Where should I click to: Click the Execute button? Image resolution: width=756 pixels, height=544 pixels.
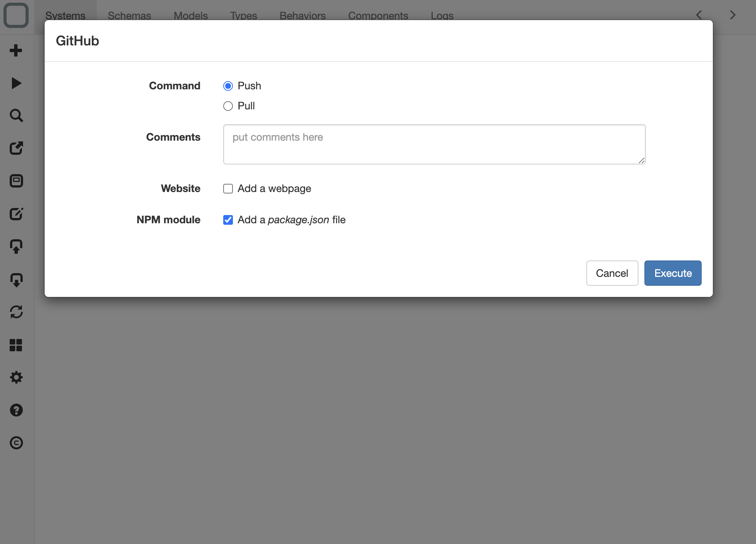click(x=673, y=273)
